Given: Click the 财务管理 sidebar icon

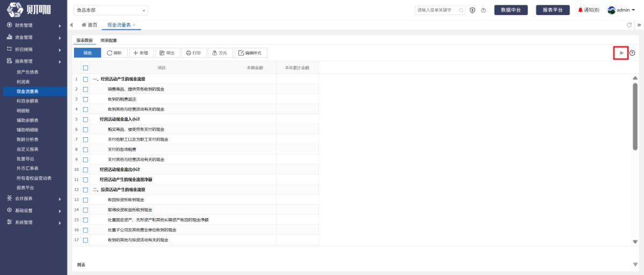Looking at the screenshot, I should point(9,25).
